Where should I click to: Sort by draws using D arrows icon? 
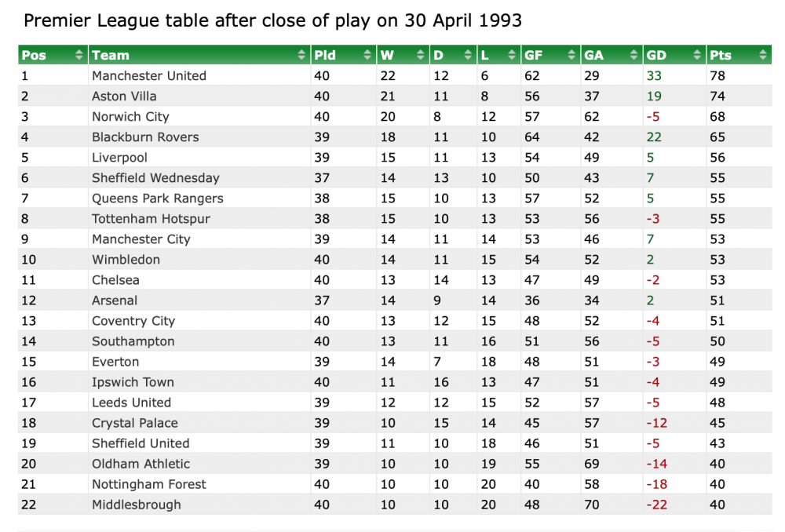point(469,55)
